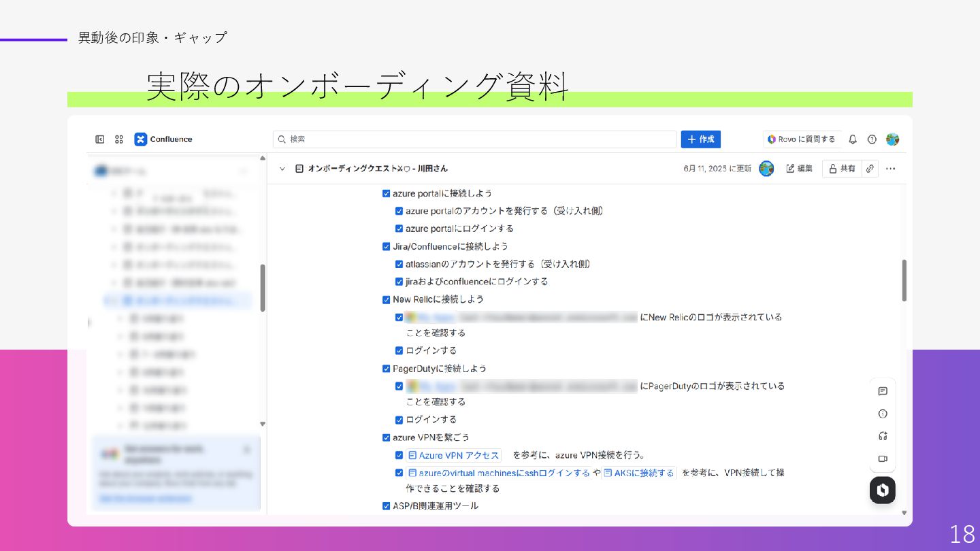Open the three-dot more actions menu

pyautogui.click(x=891, y=169)
